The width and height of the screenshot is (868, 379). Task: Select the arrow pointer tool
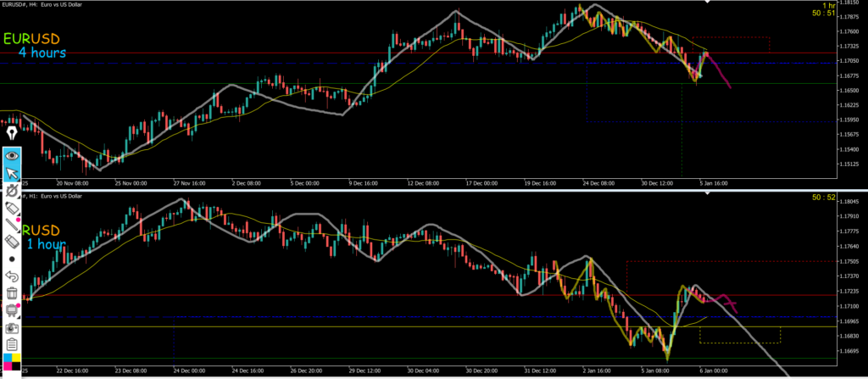click(x=13, y=174)
